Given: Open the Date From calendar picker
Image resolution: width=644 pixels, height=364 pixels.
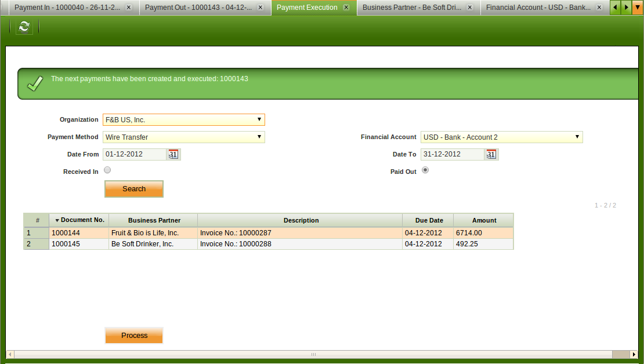Looking at the screenshot, I should pyautogui.click(x=173, y=154).
